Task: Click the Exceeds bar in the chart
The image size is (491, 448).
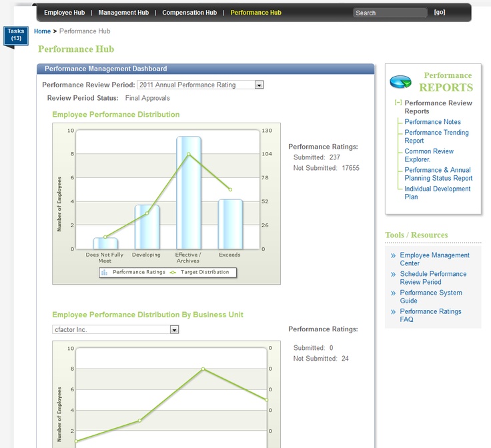Action: 230,224
